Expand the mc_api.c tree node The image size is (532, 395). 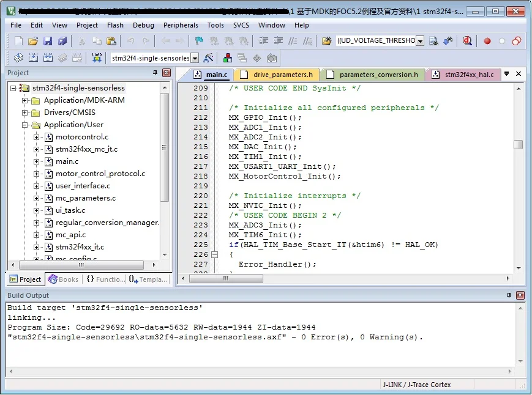pyautogui.click(x=36, y=235)
